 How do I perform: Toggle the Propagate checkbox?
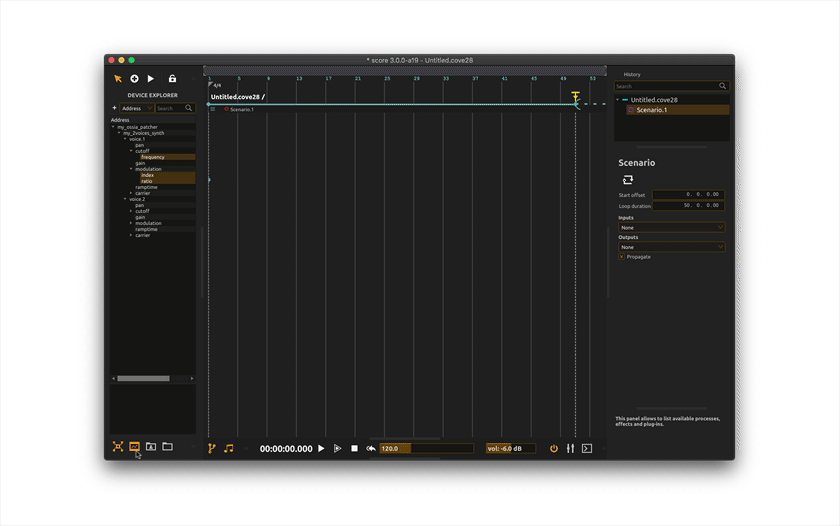622,257
